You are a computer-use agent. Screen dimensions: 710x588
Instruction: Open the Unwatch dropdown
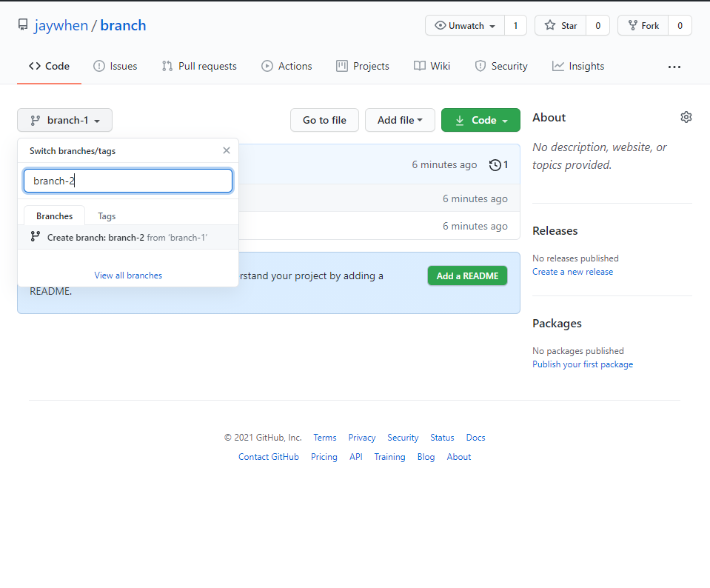465,26
